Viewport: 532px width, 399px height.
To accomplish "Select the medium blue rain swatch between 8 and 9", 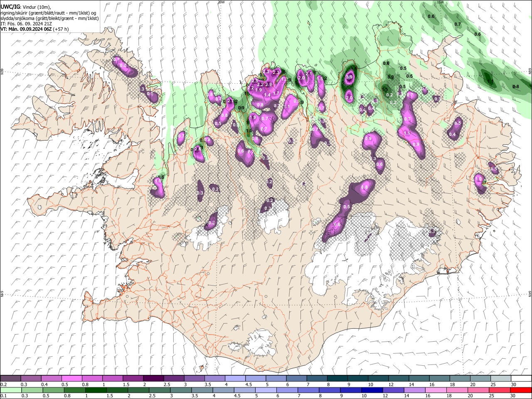I will click(x=330, y=390).
